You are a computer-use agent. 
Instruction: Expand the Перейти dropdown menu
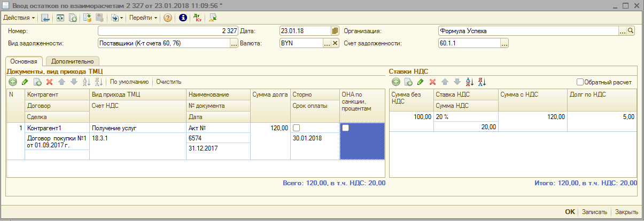(x=143, y=18)
